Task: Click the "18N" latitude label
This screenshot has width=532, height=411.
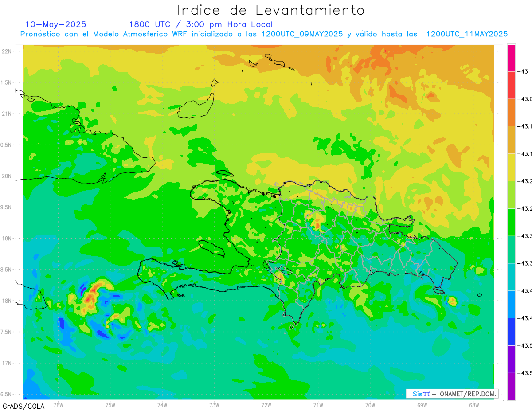Action: [7, 301]
